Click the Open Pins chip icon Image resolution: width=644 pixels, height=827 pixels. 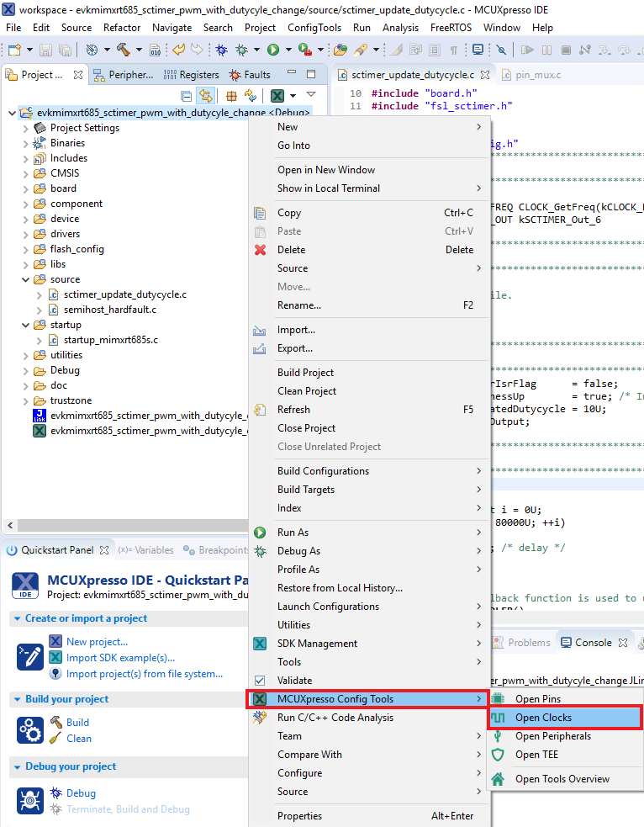click(x=498, y=699)
